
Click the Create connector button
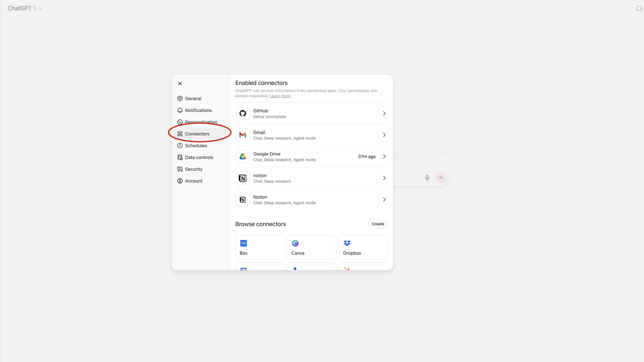coord(378,224)
